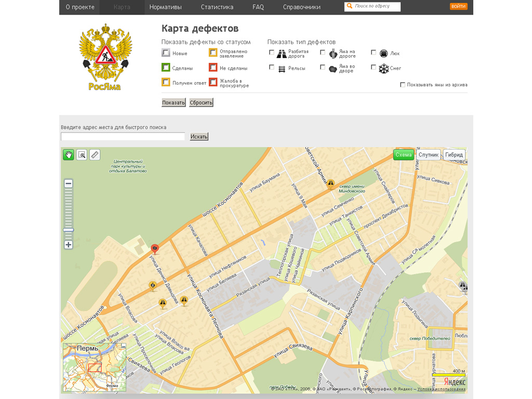The image size is (532, 399).
Task: Enable the Снег defect type checkbox
Action: coord(374,67)
